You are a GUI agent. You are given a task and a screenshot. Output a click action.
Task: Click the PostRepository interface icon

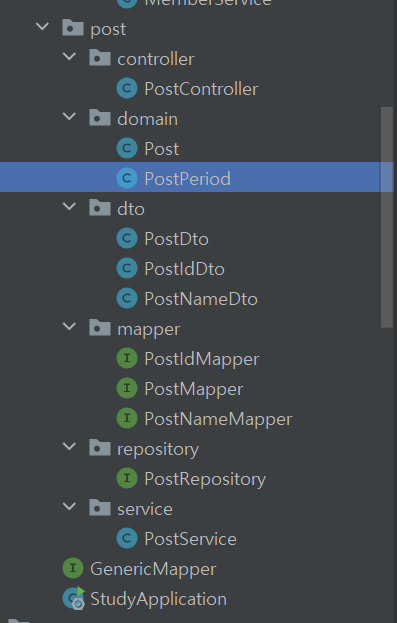[127, 478]
